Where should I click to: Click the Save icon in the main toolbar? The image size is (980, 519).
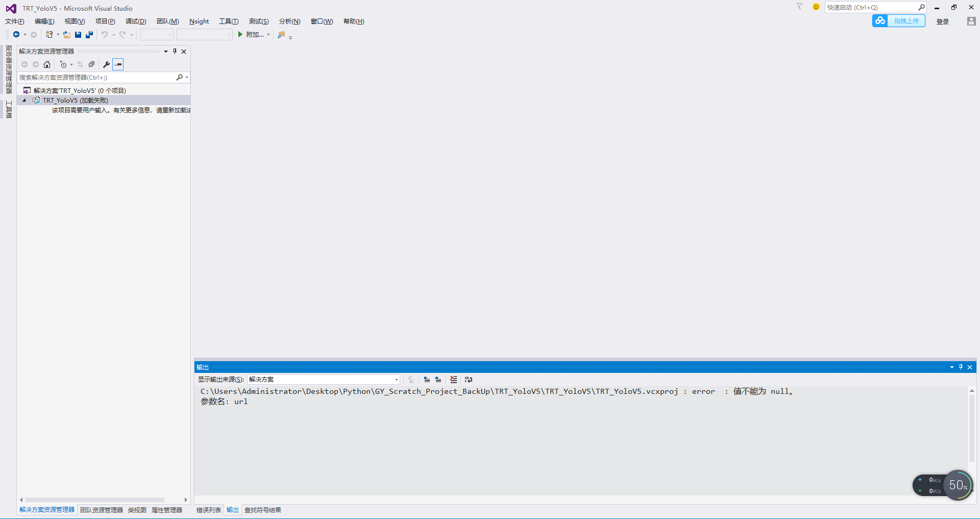tap(78, 34)
